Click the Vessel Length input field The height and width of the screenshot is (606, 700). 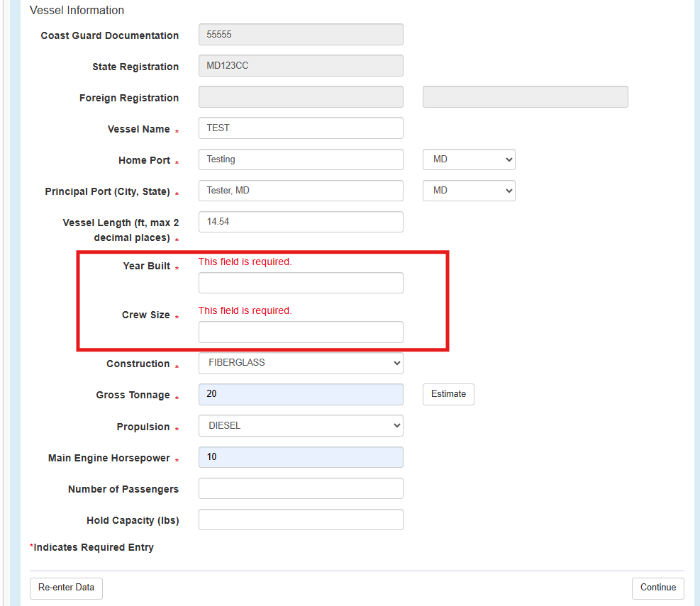(301, 222)
